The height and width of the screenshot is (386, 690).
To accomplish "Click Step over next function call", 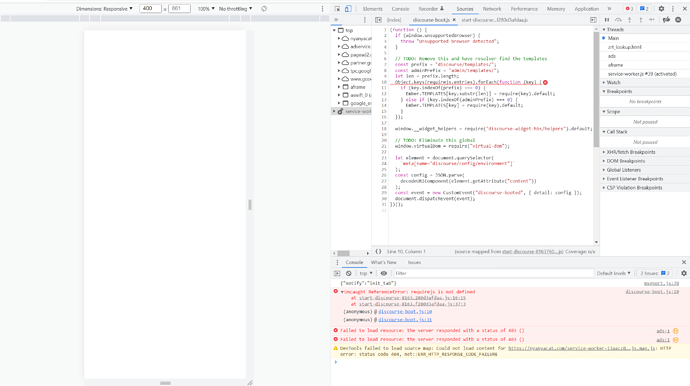I will click(618, 20).
